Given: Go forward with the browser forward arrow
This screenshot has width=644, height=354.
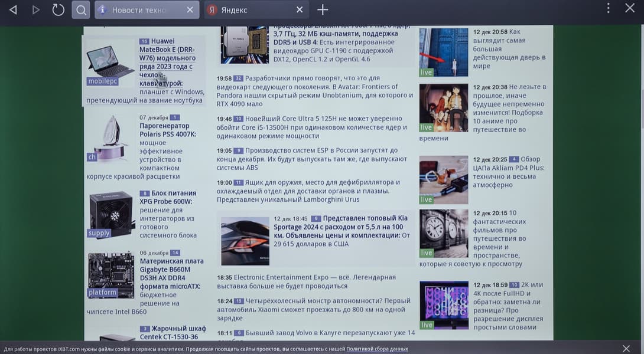Looking at the screenshot, I should 35,9.
